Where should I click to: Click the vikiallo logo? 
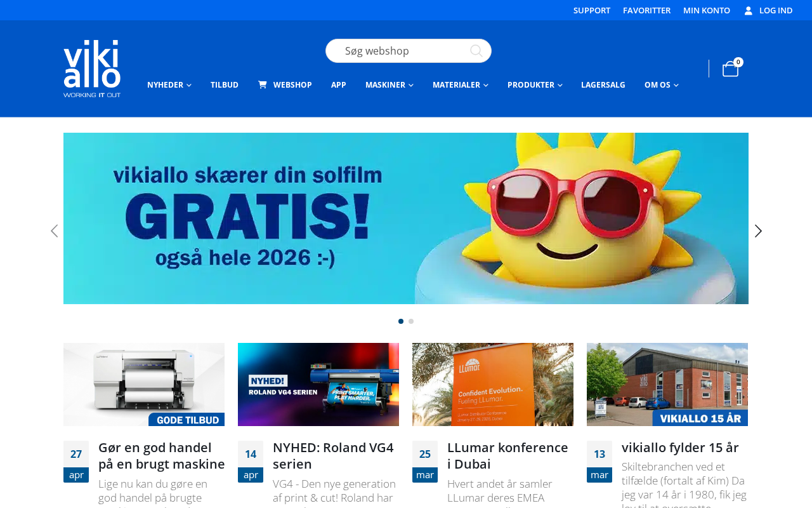(92, 69)
